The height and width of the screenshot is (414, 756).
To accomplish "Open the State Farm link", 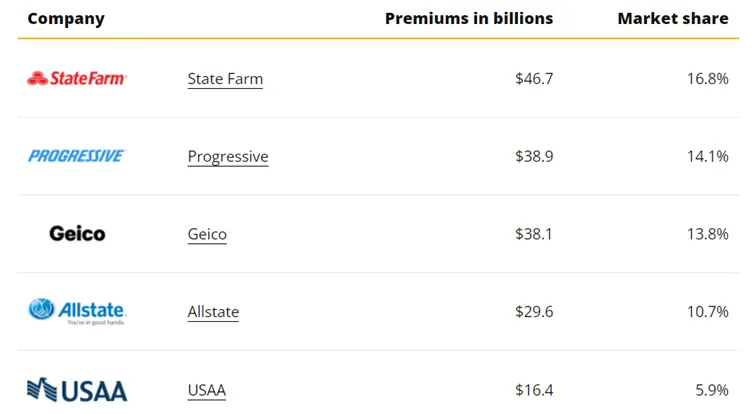I will click(x=225, y=79).
